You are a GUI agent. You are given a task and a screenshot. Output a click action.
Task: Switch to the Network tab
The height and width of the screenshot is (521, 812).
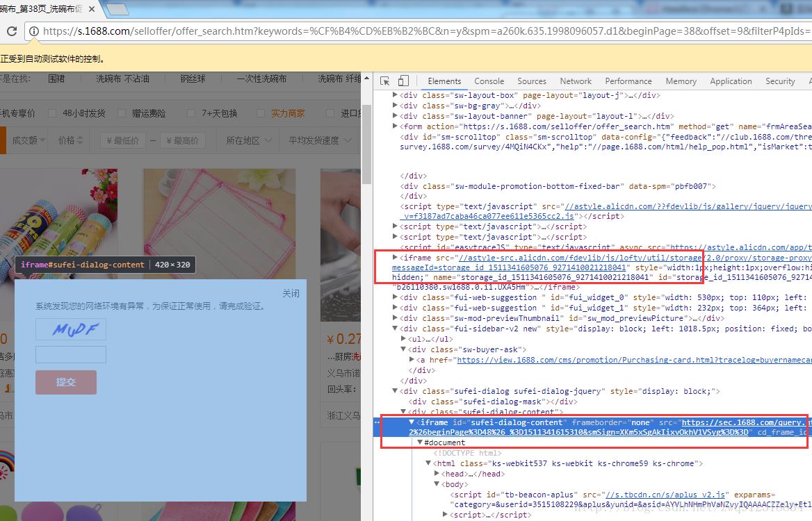[x=576, y=81]
